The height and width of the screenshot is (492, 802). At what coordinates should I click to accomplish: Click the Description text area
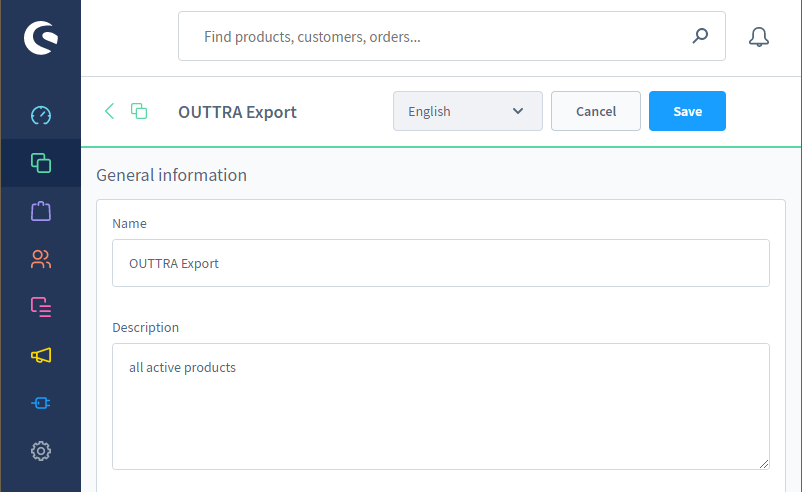(x=441, y=407)
